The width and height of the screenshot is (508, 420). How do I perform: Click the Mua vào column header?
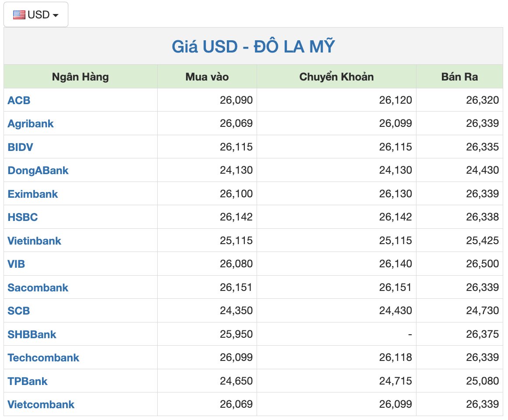207,77
